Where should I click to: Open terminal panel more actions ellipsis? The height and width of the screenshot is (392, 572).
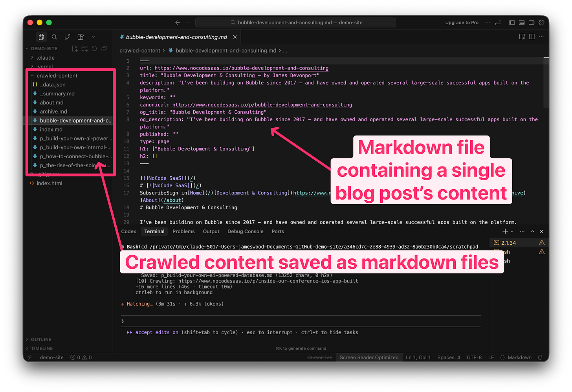tap(522, 231)
